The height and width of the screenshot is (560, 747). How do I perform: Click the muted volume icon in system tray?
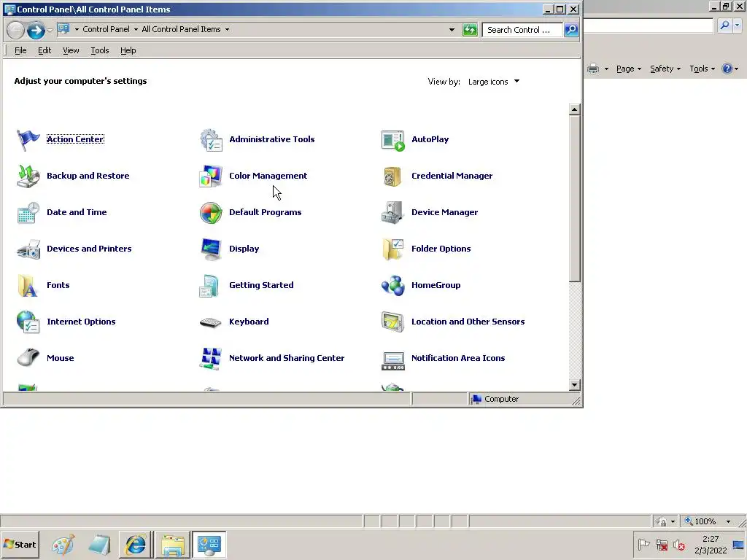679,544
